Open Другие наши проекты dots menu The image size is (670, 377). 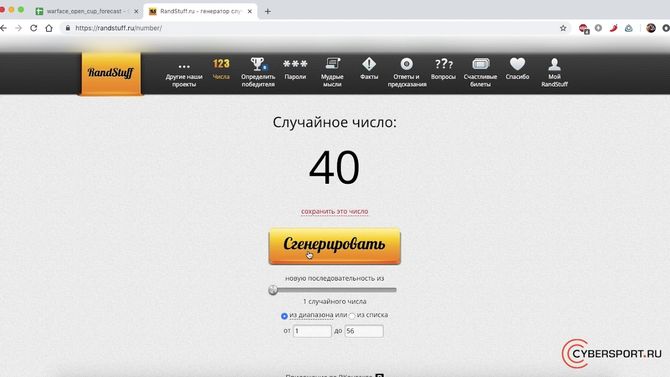184,67
